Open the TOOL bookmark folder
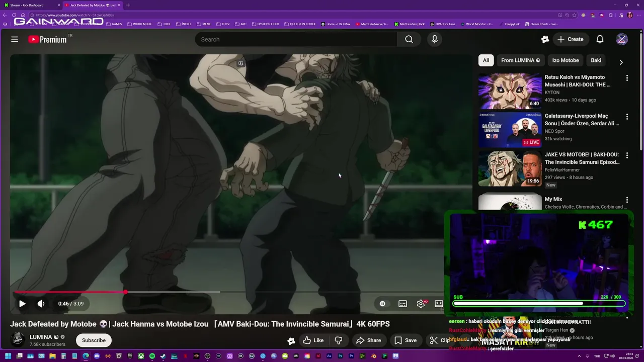Viewport: 644px width, 362px height. (x=164, y=24)
